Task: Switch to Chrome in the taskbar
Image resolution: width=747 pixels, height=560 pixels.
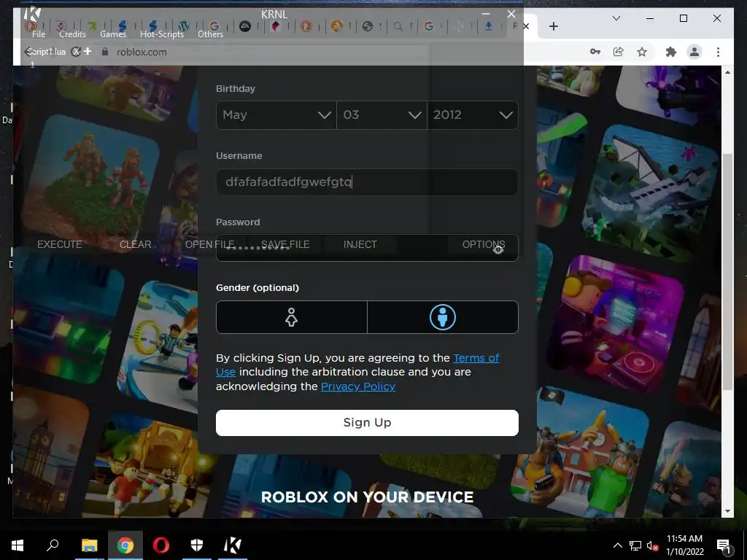Action: tap(125, 545)
